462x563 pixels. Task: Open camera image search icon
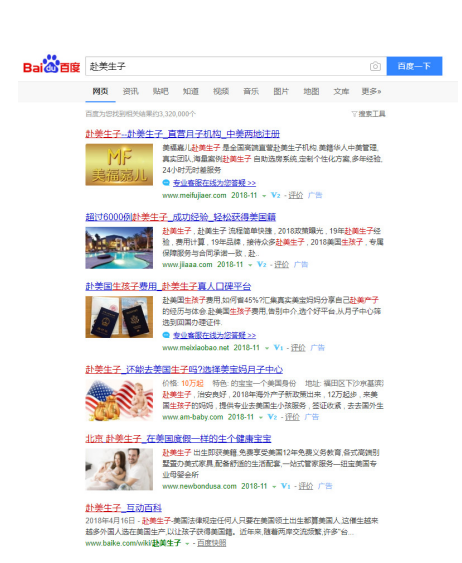click(375, 66)
